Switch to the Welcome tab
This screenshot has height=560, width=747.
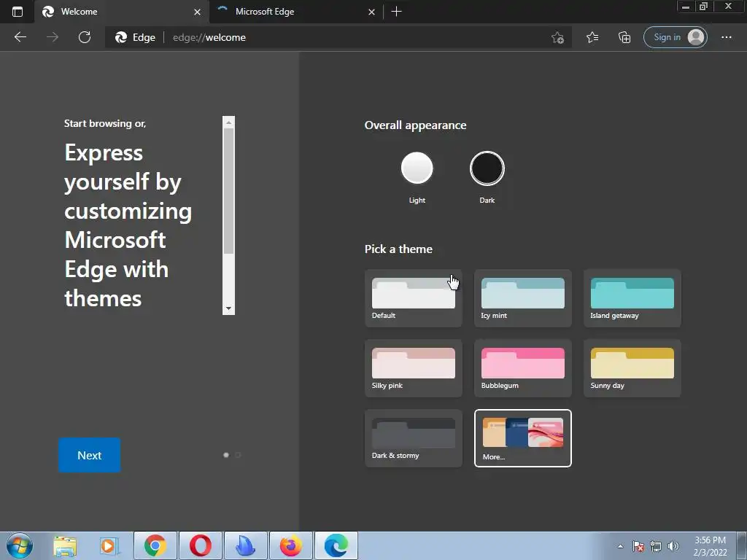(x=122, y=12)
